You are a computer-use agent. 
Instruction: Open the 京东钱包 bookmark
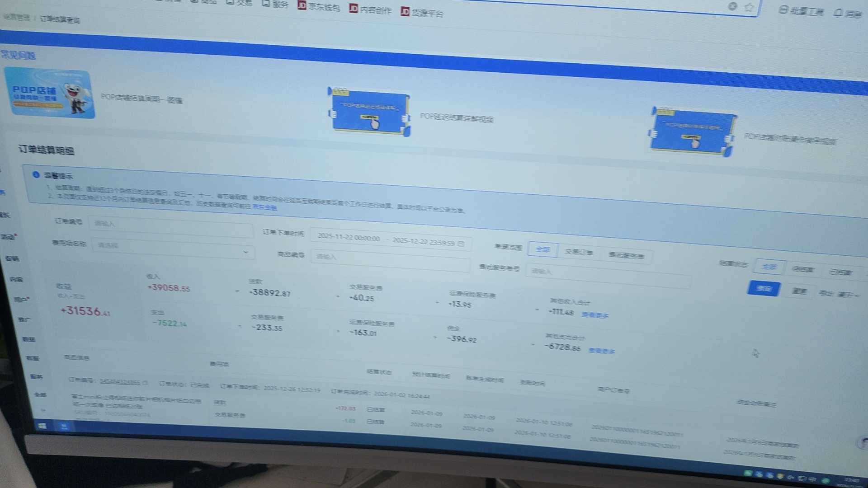tap(319, 7)
